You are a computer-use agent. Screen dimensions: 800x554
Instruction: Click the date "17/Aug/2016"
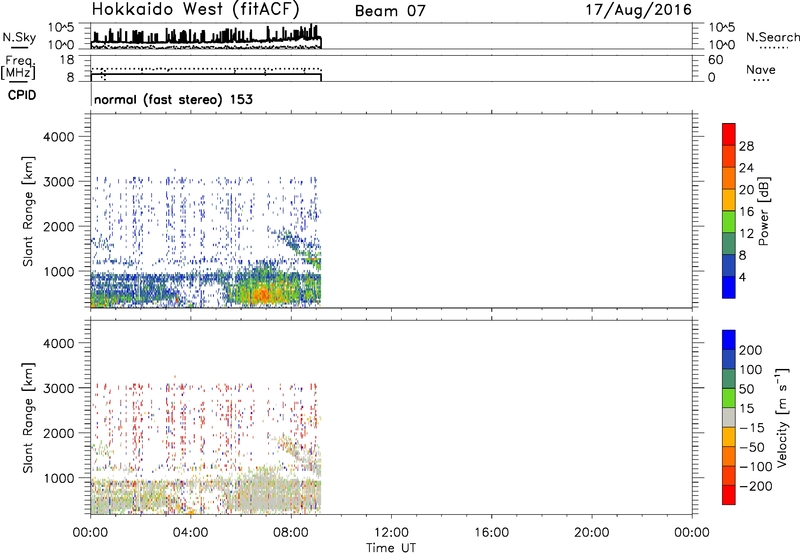pyautogui.click(x=638, y=10)
